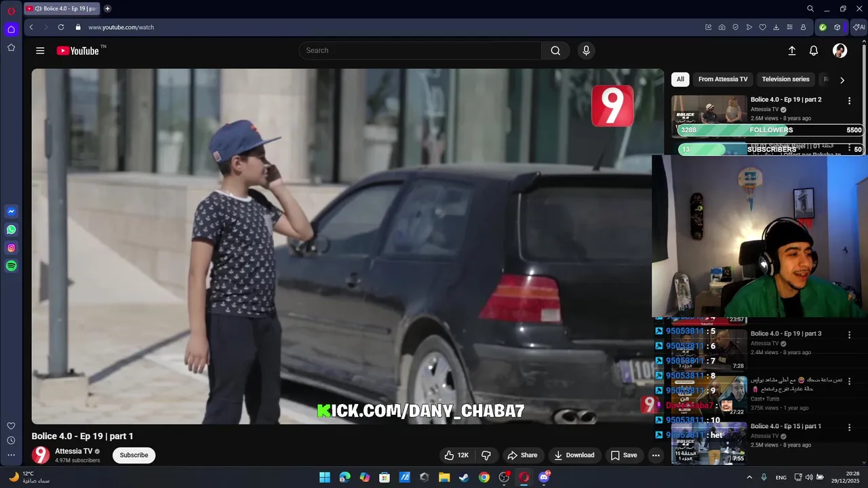Open File Explorer from the taskbar
Screen dimensions: 868x488
click(x=444, y=477)
